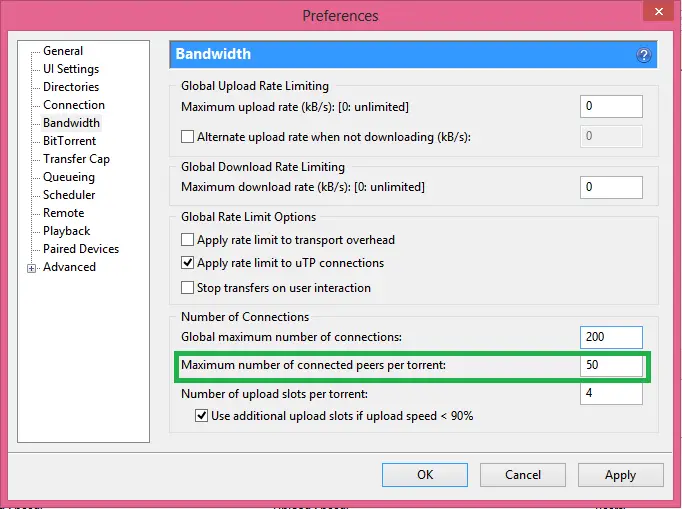Viewport: 682px width, 509px height.
Task: Click the Number of Connections group label
Action: 245,317
